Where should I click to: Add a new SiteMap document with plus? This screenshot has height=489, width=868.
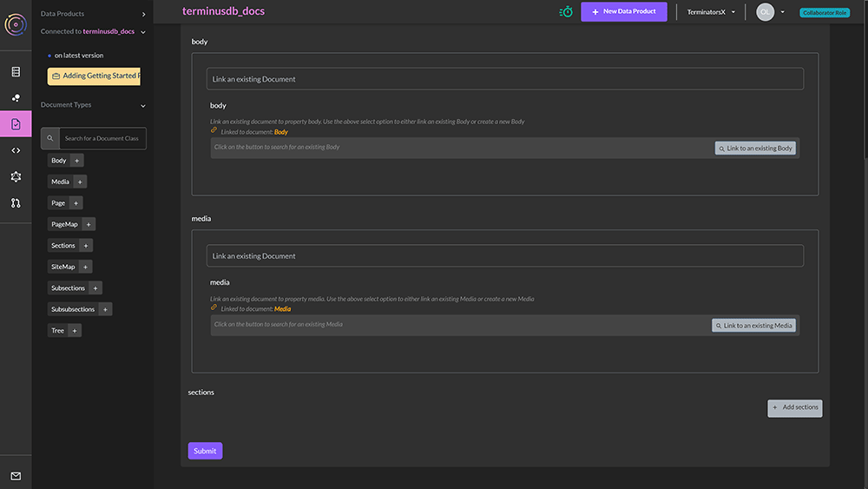click(85, 267)
